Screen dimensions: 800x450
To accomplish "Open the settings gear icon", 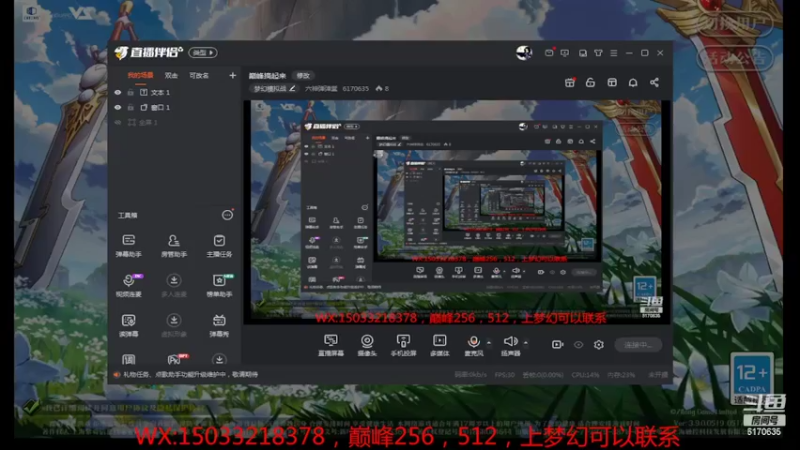I will pyautogui.click(x=598, y=345).
